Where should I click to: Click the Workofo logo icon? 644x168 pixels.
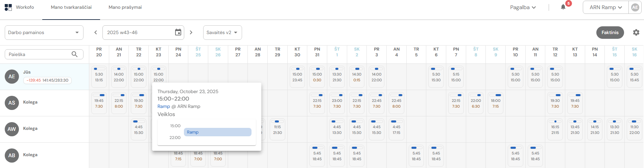(x=8, y=7)
